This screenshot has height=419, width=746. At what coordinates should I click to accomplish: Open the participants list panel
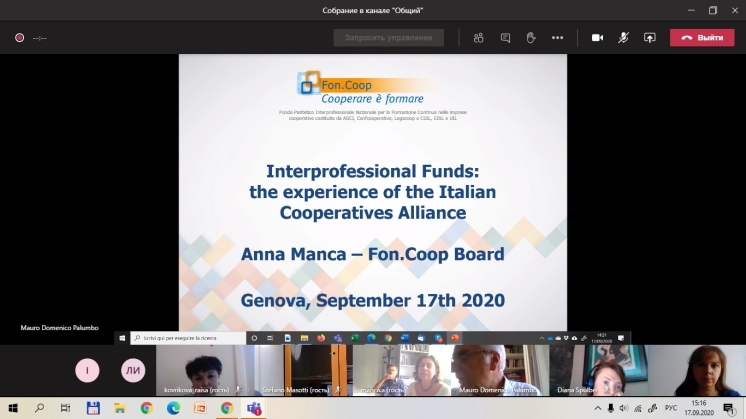coord(479,38)
